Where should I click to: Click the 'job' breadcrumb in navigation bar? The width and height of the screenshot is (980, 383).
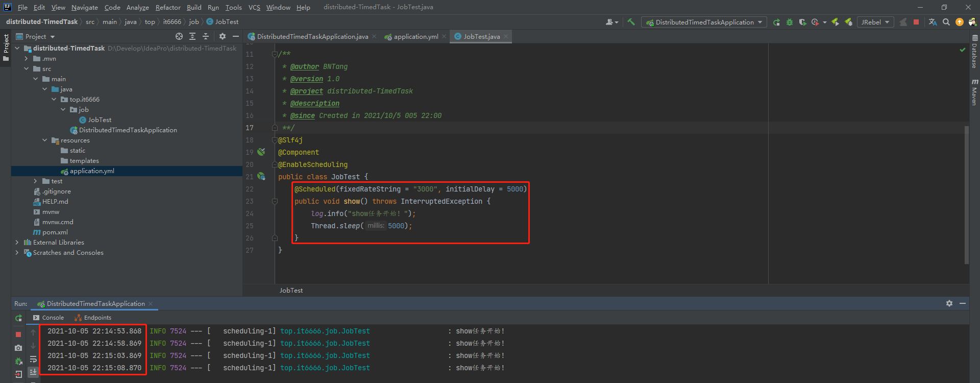[x=194, y=22]
